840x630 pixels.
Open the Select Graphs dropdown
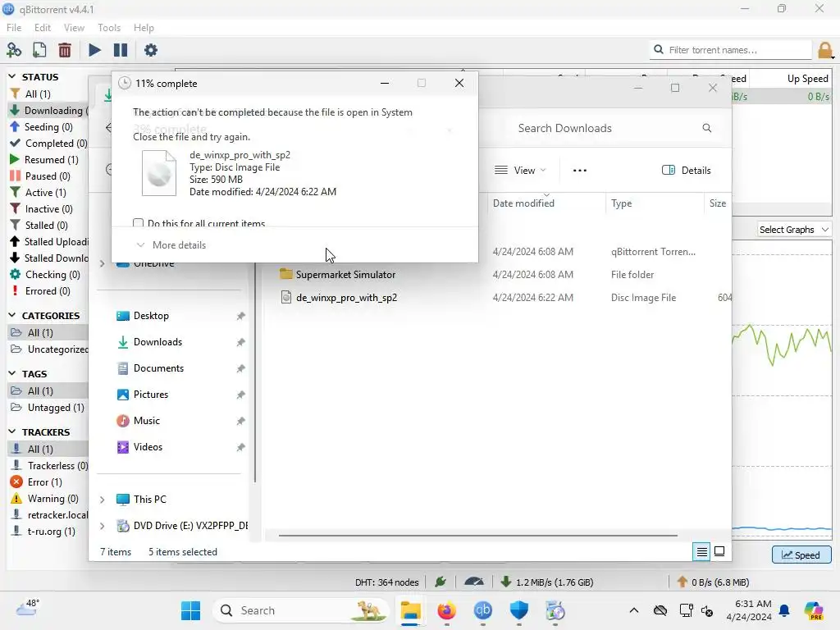coord(794,230)
